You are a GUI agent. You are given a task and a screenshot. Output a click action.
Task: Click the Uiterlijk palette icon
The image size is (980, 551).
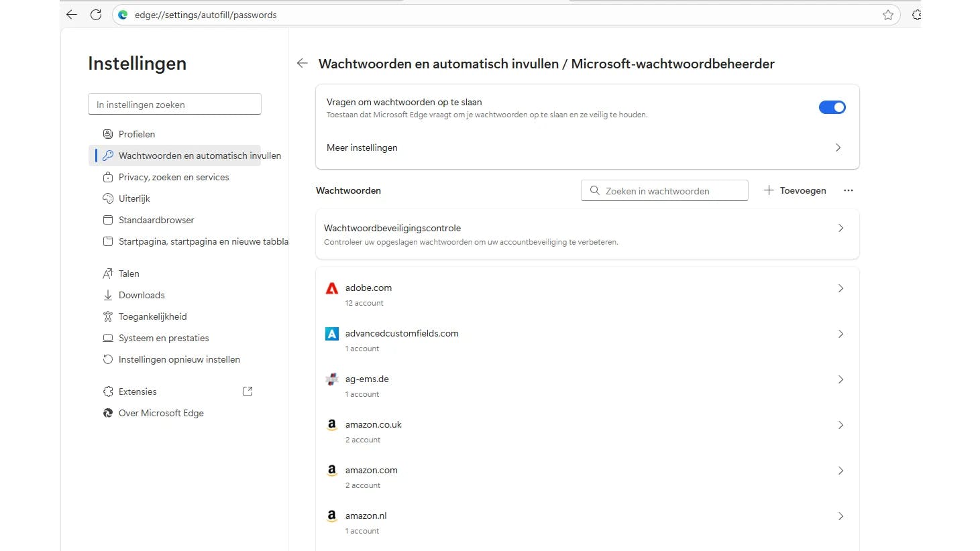107,198
